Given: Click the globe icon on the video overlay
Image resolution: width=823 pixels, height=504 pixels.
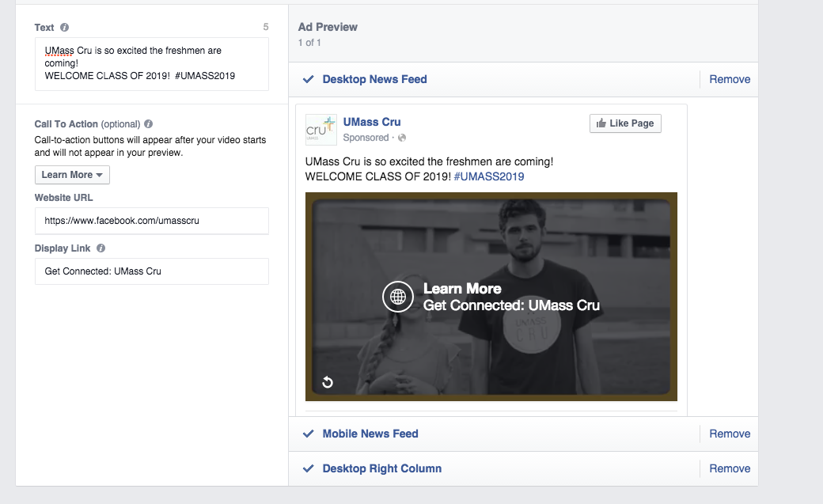Looking at the screenshot, I should [398, 297].
